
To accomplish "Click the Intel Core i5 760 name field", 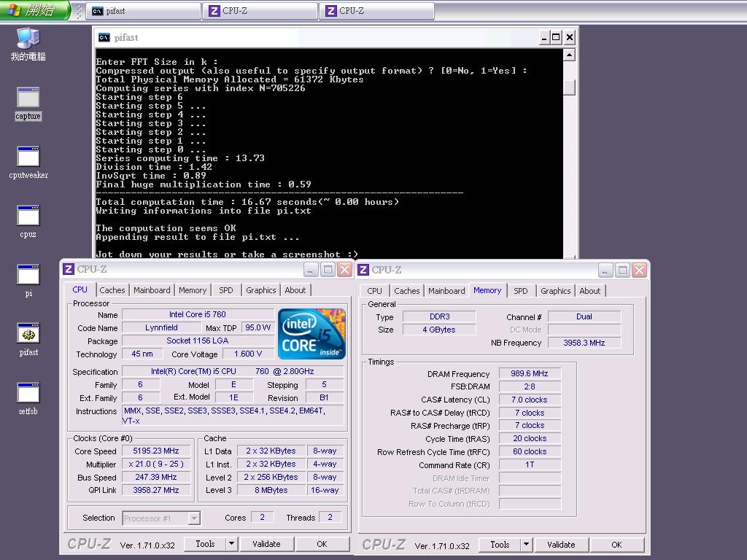I will point(198,314).
